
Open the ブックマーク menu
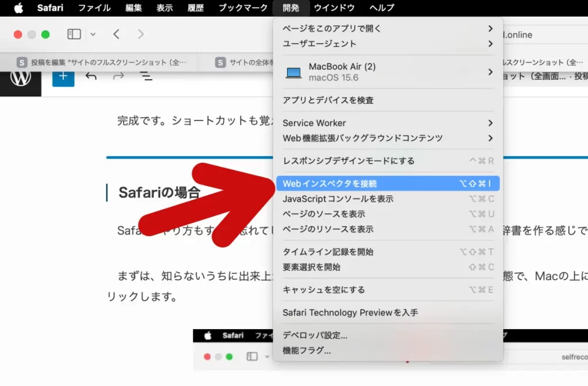pyautogui.click(x=243, y=8)
